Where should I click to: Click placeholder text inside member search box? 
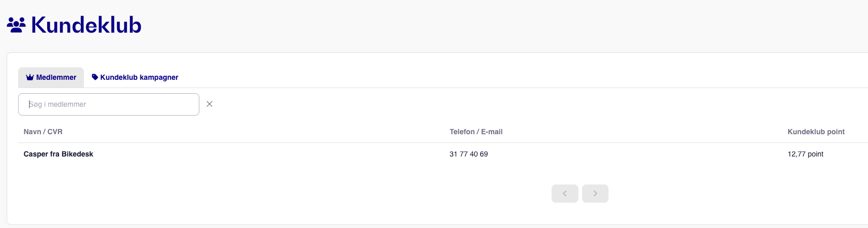click(x=57, y=104)
